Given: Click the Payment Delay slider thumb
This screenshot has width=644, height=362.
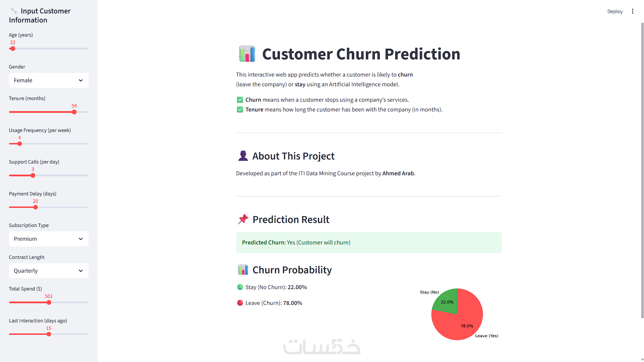Looking at the screenshot, I should [36, 208].
